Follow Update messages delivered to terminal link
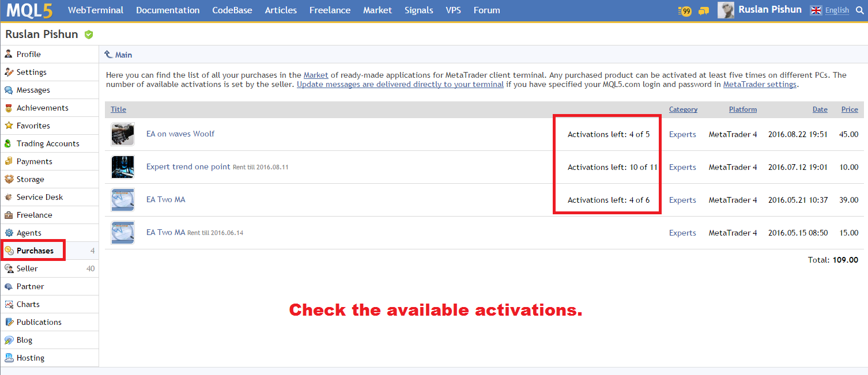868x375 pixels. coord(401,84)
